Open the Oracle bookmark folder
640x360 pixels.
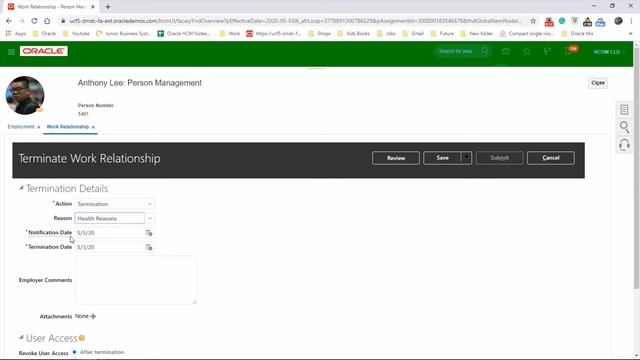tap(44, 33)
